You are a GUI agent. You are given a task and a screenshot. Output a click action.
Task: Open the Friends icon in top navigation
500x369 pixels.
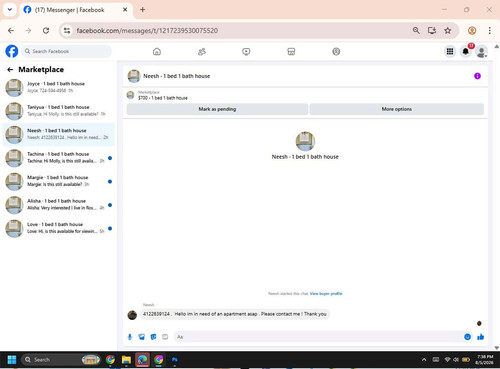[x=202, y=52]
